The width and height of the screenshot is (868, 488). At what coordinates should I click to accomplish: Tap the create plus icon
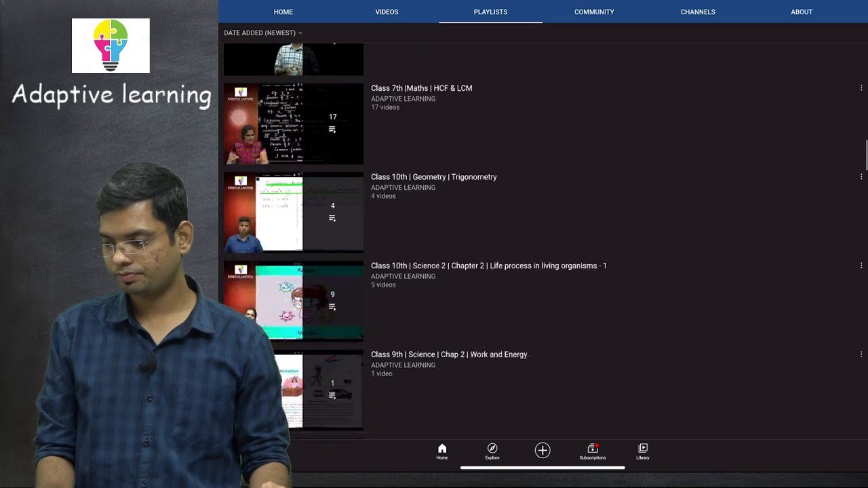(542, 450)
